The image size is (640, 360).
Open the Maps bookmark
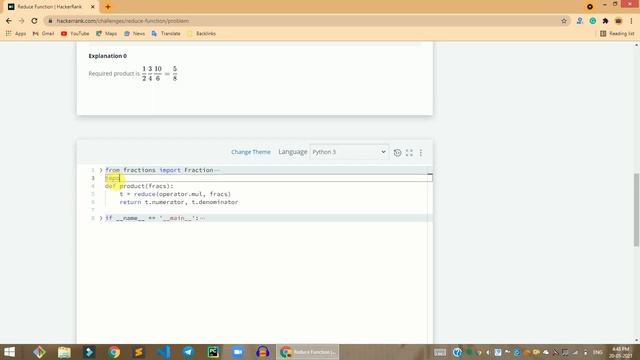point(106,33)
